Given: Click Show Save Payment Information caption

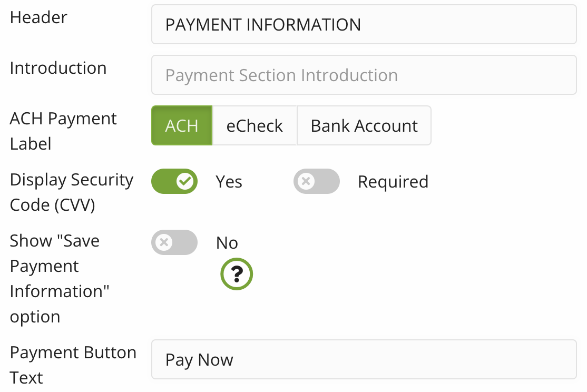Looking at the screenshot, I should [59, 278].
